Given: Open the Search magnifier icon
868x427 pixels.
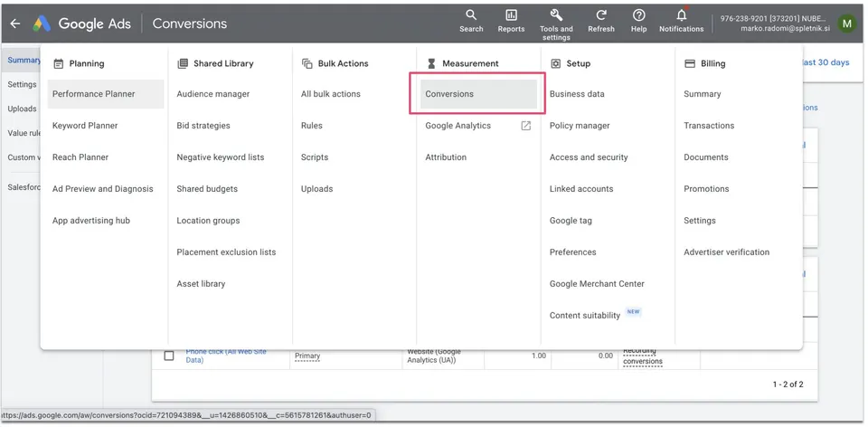Looking at the screenshot, I should [x=471, y=15].
